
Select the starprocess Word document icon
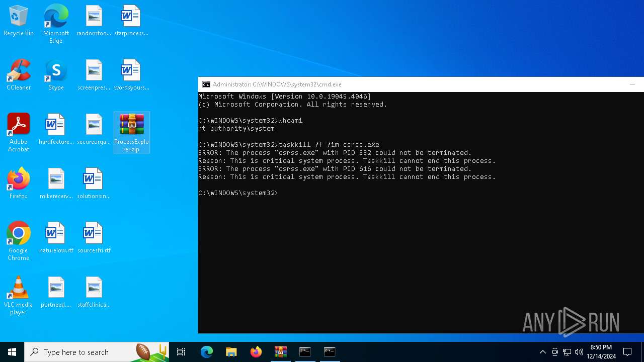click(131, 21)
